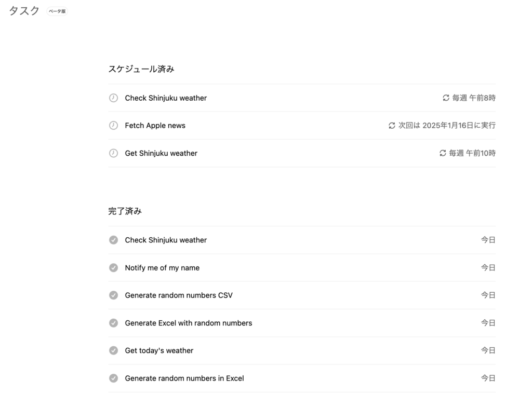Select the clock icon for Get Shinjuku weather

[114, 153]
